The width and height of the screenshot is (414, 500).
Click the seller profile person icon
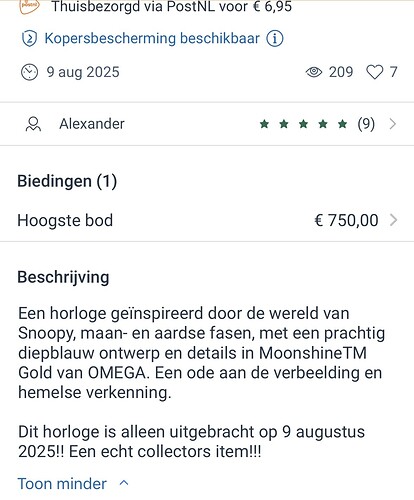(33, 124)
